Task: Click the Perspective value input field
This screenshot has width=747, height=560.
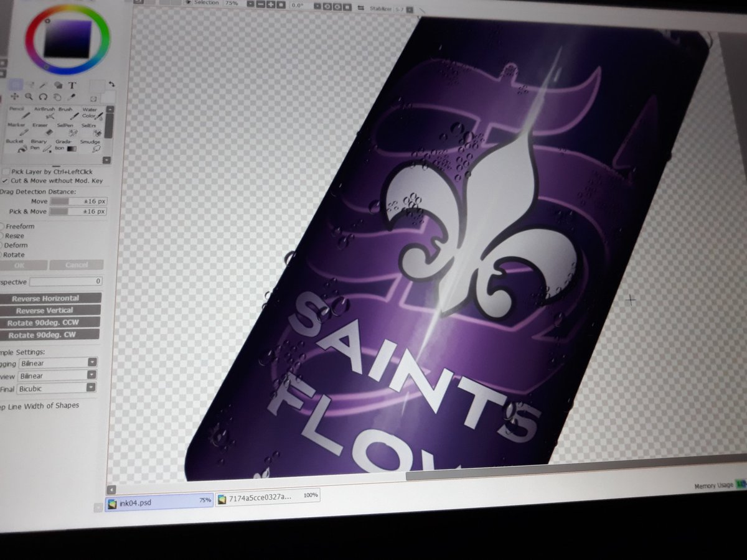Action: [65, 281]
